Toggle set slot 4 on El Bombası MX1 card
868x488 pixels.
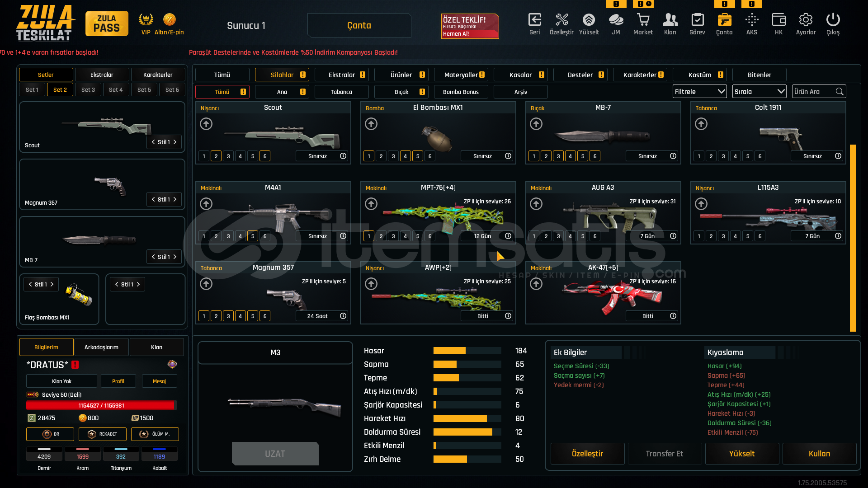coord(406,156)
